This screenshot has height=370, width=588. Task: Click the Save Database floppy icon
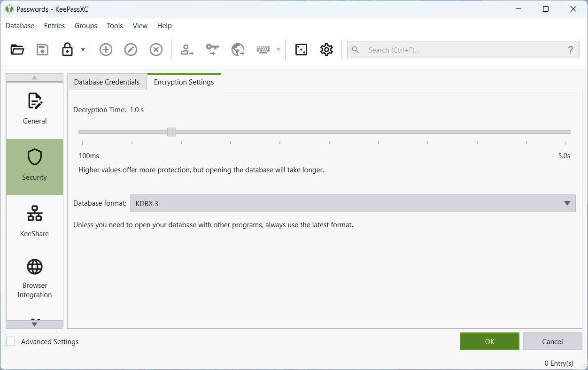[43, 50]
